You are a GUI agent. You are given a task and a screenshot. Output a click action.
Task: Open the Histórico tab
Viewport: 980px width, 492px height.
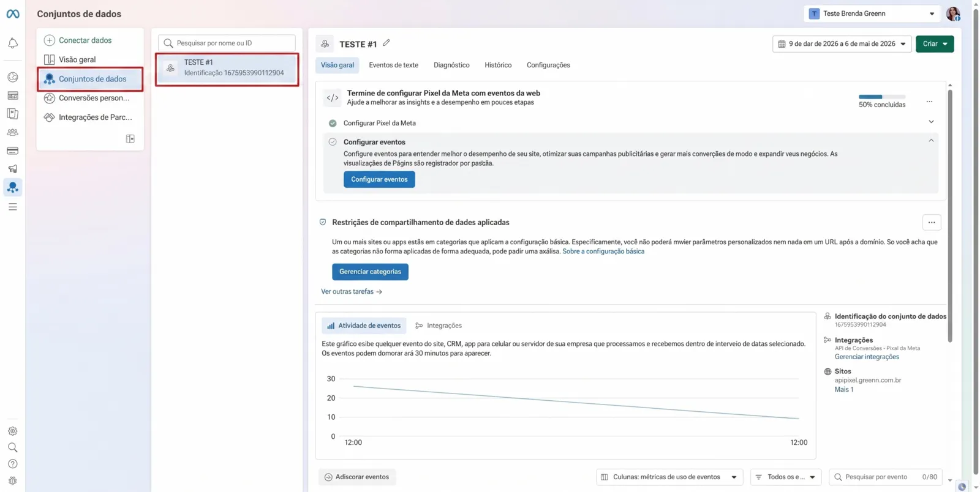pyautogui.click(x=498, y=65)
